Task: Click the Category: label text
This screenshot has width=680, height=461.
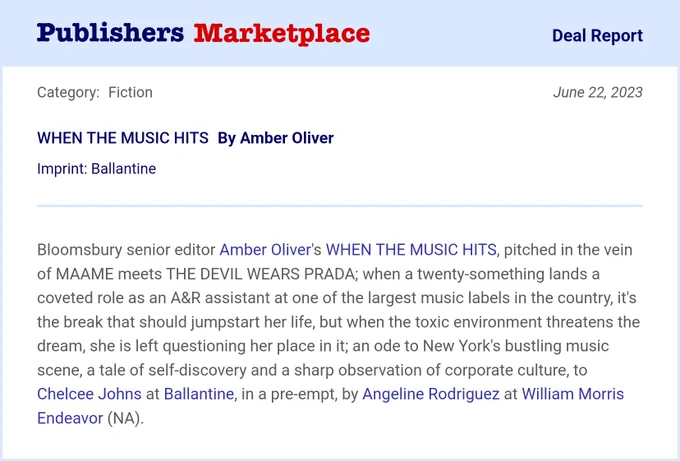Action: pos(69,92)
